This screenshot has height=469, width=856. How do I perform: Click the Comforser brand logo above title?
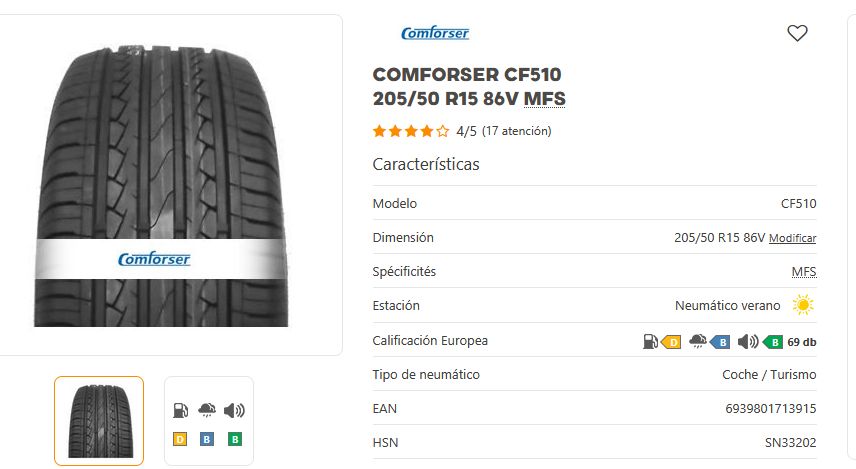coord(435,33)
